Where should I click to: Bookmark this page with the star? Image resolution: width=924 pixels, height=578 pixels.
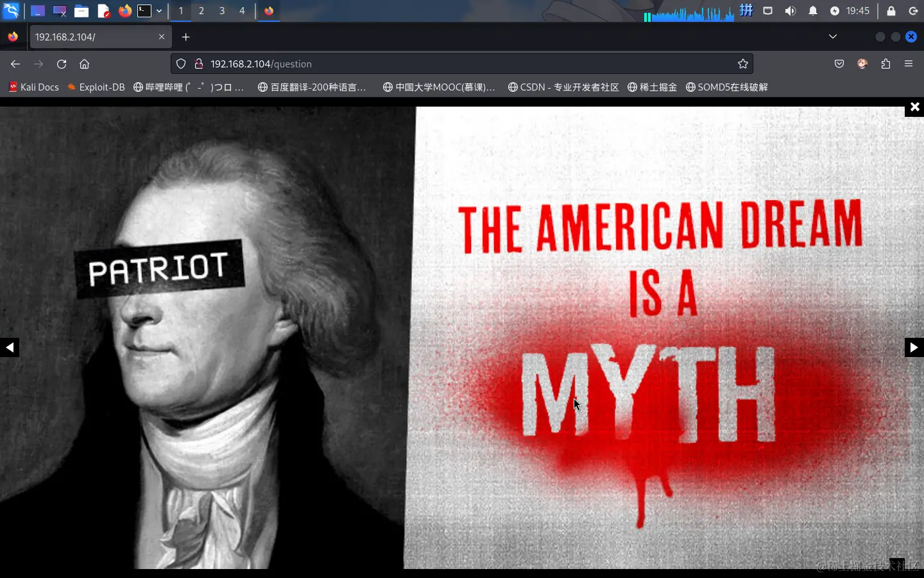(743, 64)
